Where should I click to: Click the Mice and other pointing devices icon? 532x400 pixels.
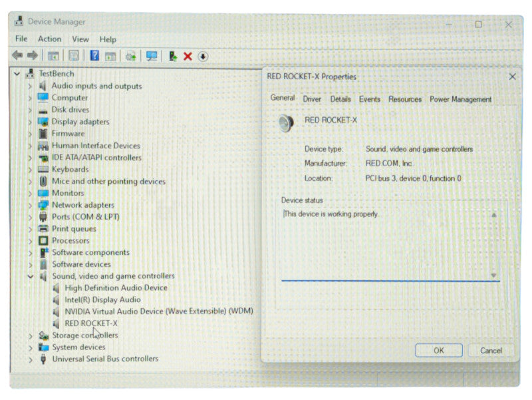coord(43,181)
